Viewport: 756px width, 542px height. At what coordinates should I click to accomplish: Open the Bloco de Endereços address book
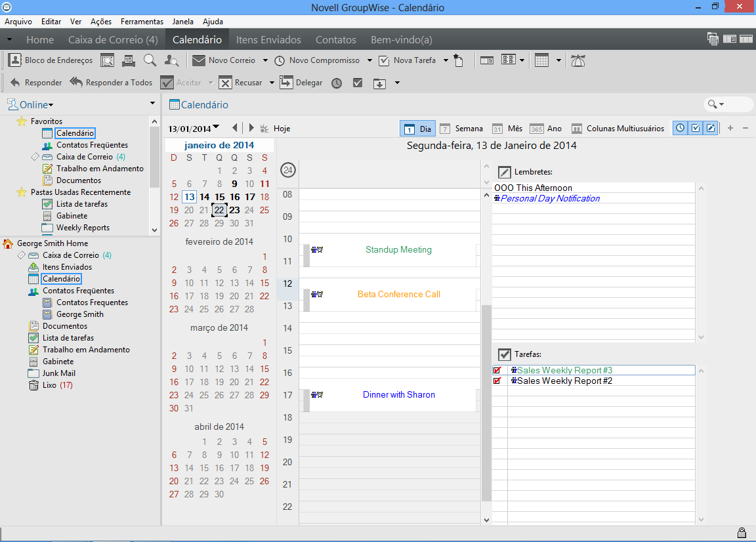point(51,60)
